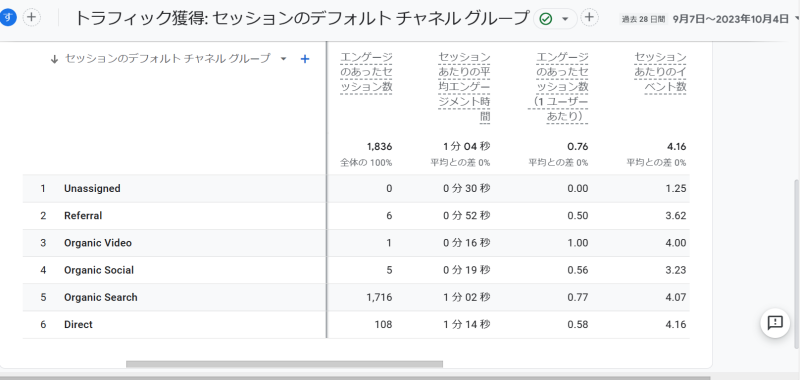Image resolution: width=800 pixels, height=380 pixels.
Task: Open the feedback icon button
Action: (x=775, y=323)
